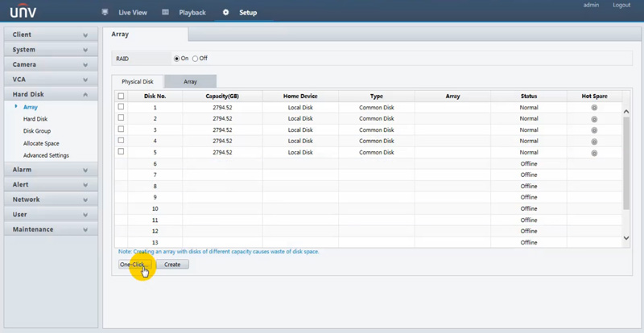This screenshot has height=333, width=644.
Task: Click the Disk No. column header
Action: [155, 96]
